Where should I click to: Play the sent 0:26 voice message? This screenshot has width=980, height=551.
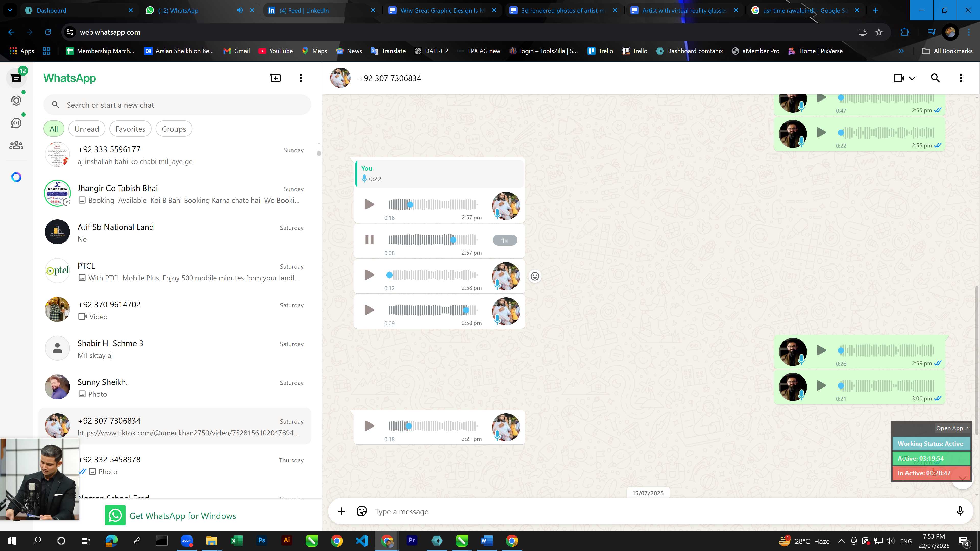click(821, 350)
